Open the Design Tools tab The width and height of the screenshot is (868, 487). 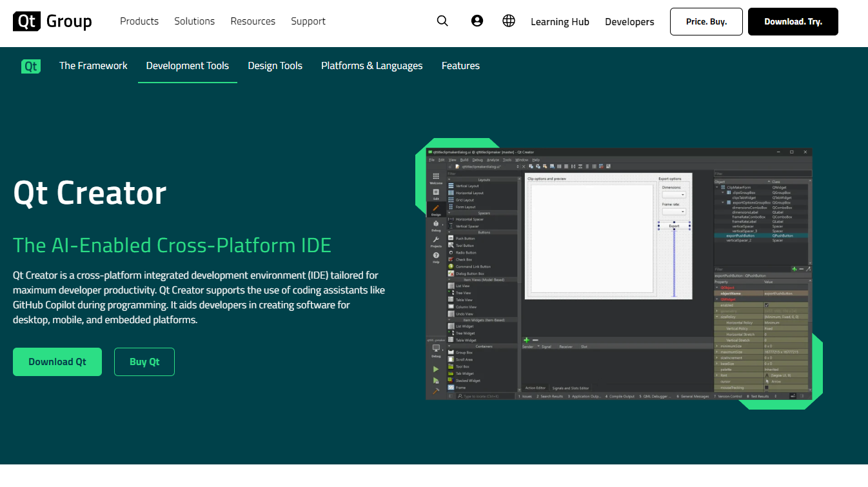click(x=275, y=66)
